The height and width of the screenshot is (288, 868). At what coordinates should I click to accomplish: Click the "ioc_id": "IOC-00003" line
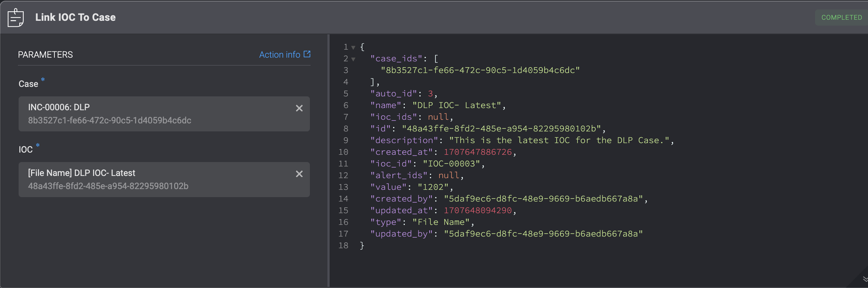[x=427, y=164]
